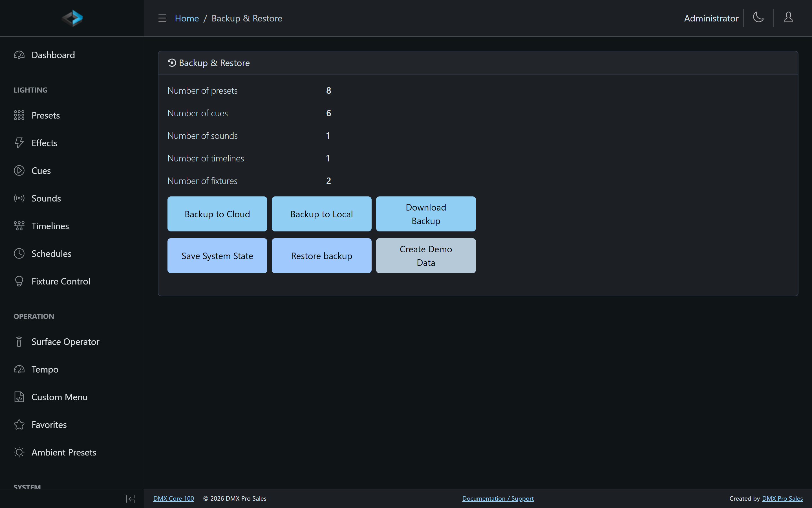812x508 pixels.
Task: Click the cues count value 6
Action: coord(328,113)
